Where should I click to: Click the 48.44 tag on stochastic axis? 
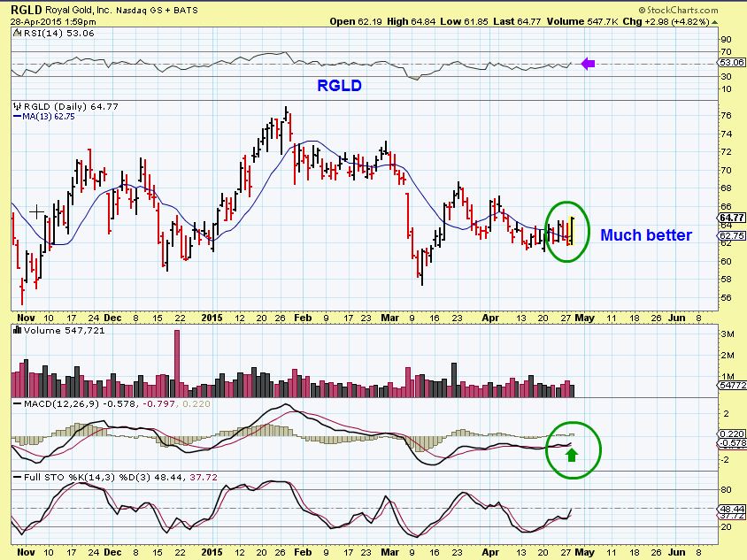[732, 509]
